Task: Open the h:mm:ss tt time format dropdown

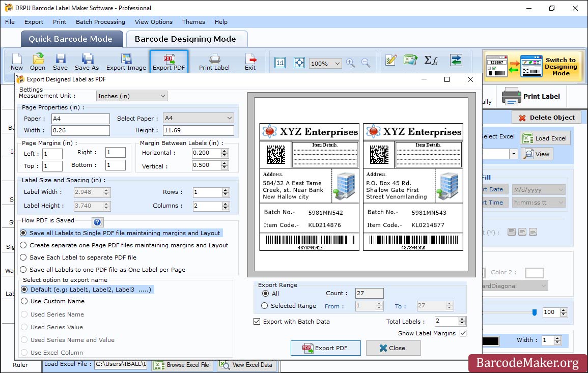Action: coord(539,203)
